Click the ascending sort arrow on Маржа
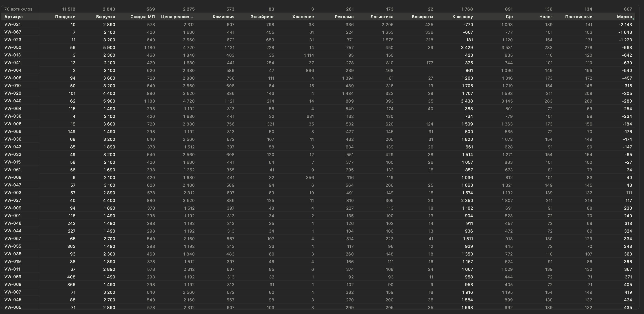 pos(633,19)
